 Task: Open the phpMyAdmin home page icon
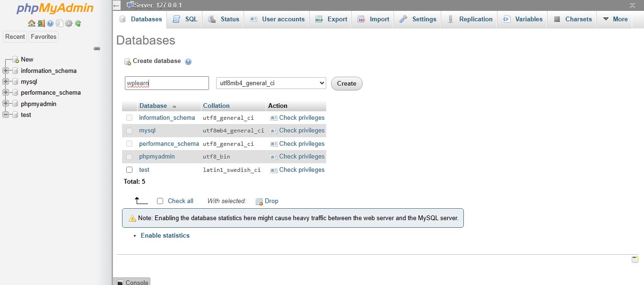click(x=32, y=23)
